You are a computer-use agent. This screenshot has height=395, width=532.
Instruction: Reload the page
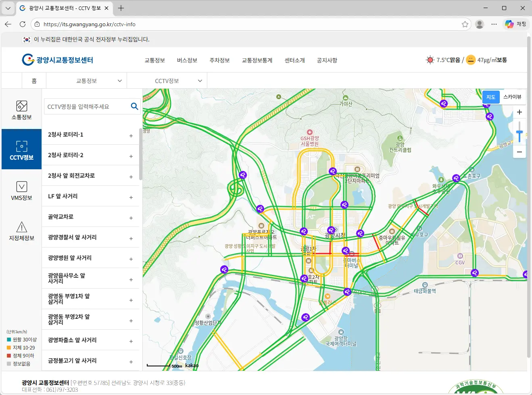23,24
